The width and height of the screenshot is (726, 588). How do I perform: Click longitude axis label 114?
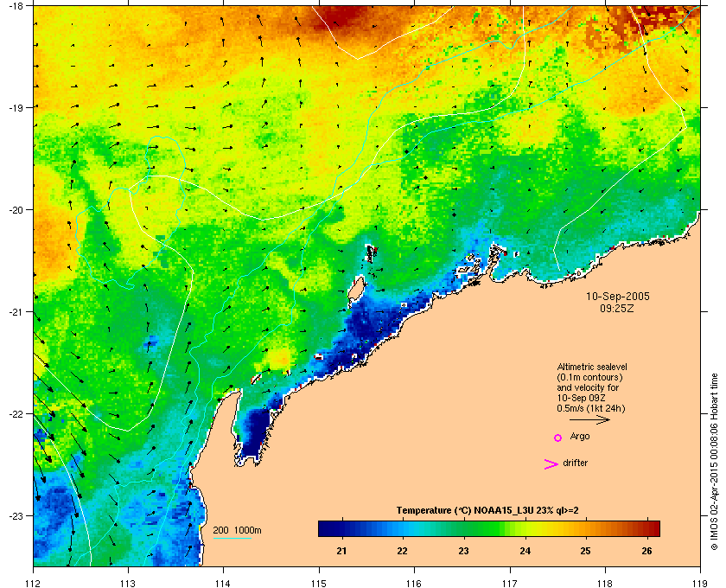point(223,583)
